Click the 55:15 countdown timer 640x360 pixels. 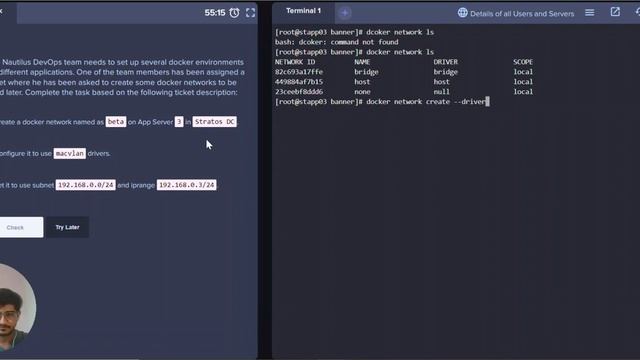pyautogui.click(x=215, y=13)
